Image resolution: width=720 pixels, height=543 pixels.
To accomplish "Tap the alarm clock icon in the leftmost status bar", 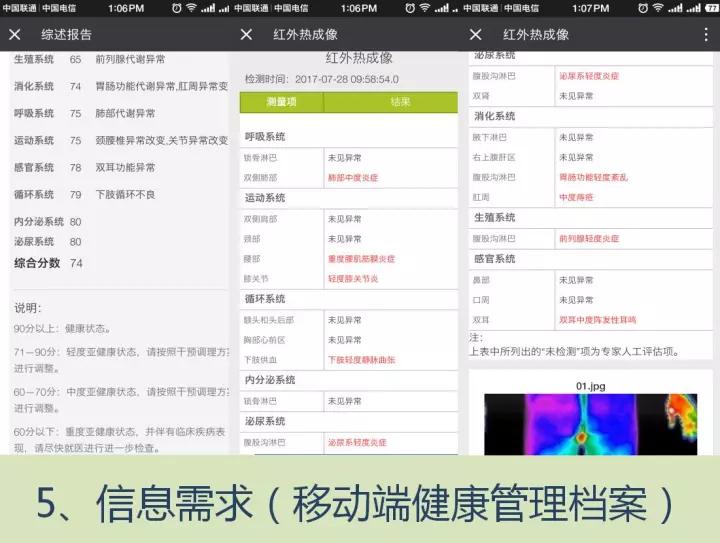I will click(x=178, y=8).
